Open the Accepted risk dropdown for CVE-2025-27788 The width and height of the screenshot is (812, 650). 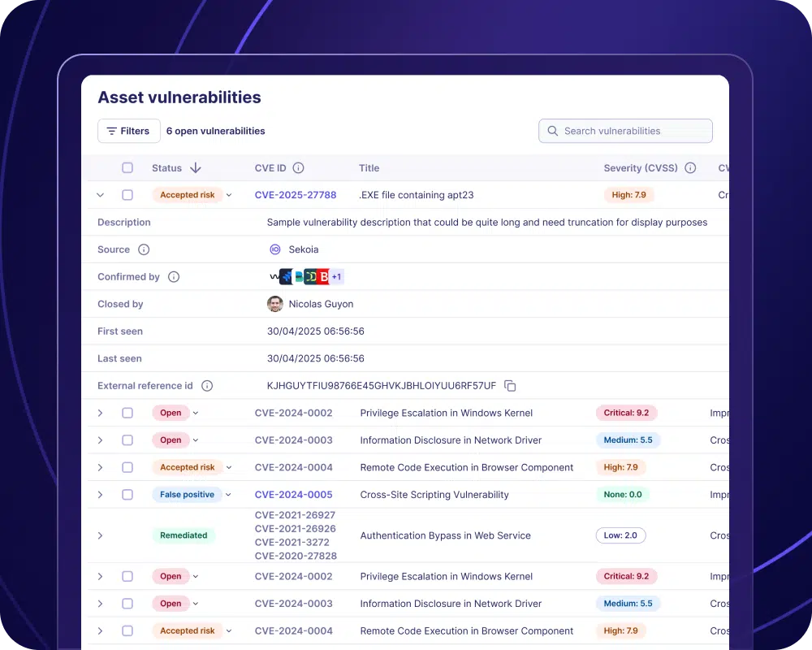[x=229, y=195]
